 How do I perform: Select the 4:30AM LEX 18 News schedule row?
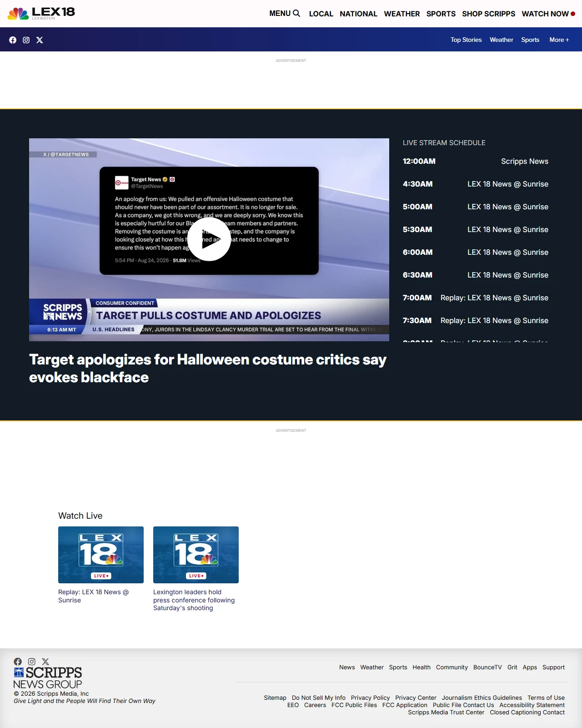coord(476,184)
